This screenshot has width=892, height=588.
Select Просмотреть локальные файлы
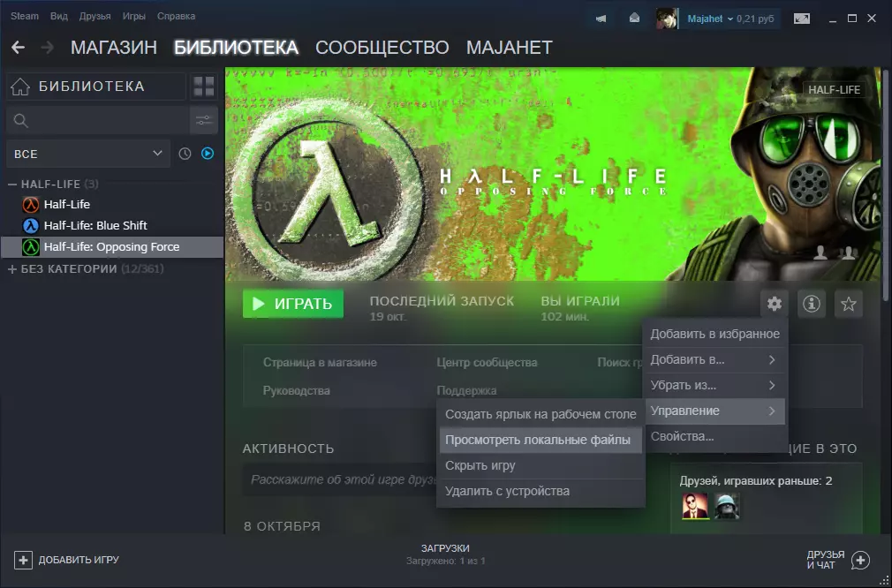(540, 441)
